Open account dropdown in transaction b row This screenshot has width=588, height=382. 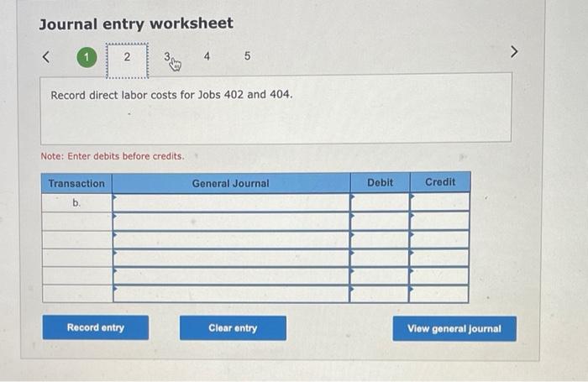pos(231,203)
